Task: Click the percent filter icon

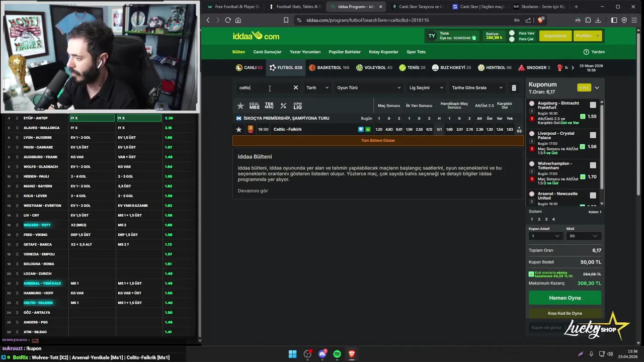Action: click(x=283, y=106)
